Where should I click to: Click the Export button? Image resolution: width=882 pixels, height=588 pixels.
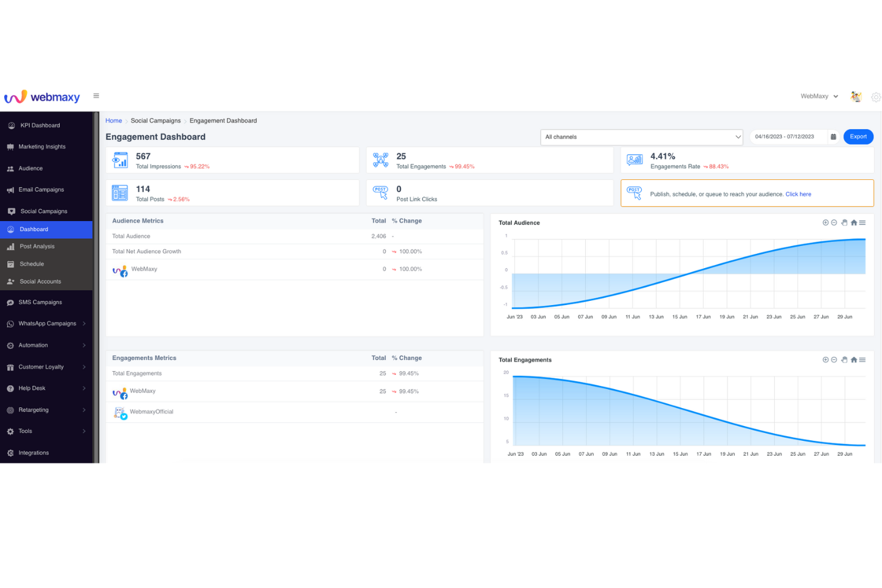[x=858, y=137]
